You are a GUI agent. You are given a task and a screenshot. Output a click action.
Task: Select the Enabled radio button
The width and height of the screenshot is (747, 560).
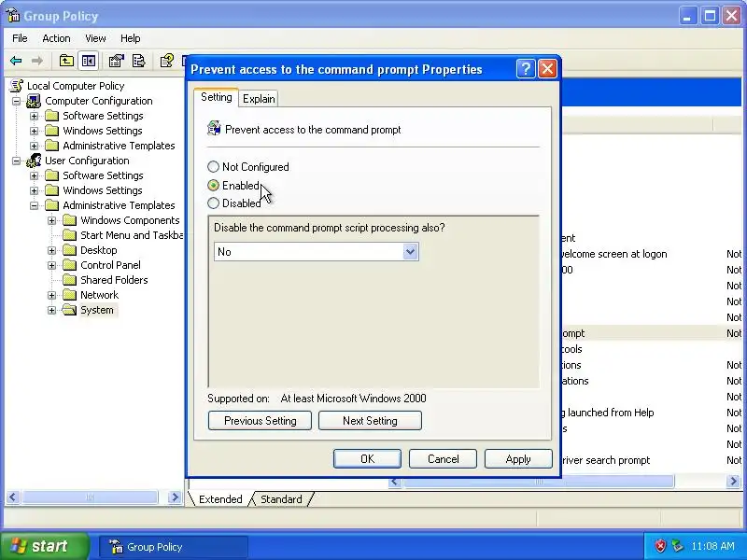point(214,185)
